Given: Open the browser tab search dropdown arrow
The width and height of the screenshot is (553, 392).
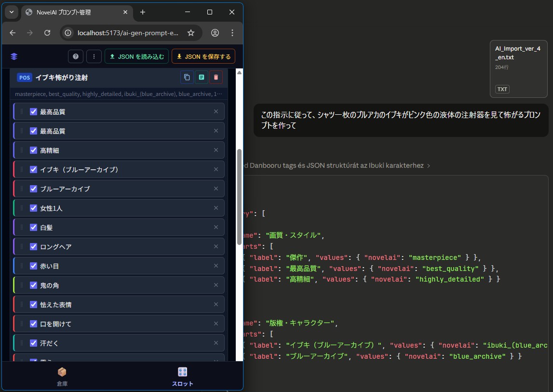Looking at the screenshot, I should 12,12.
